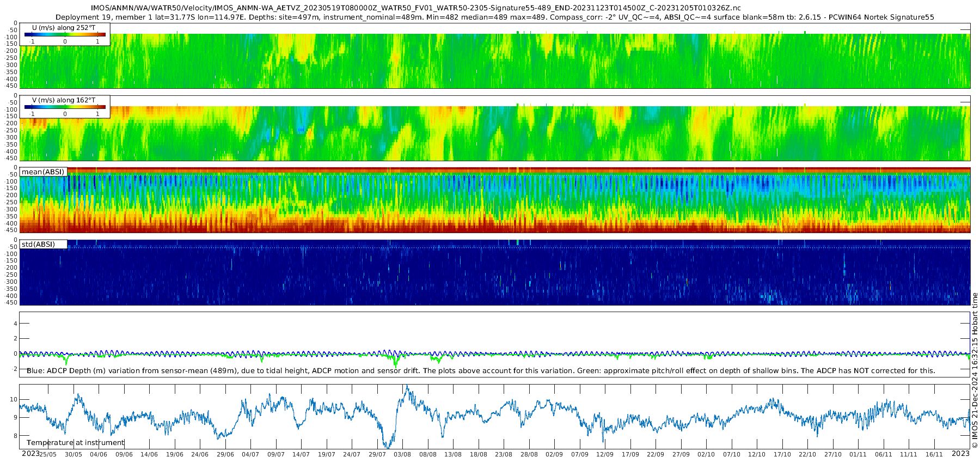The height and width of the screenshot is (463, 980).
Task: Click the Deployment 19 metadata line
Action: point(494,17)
